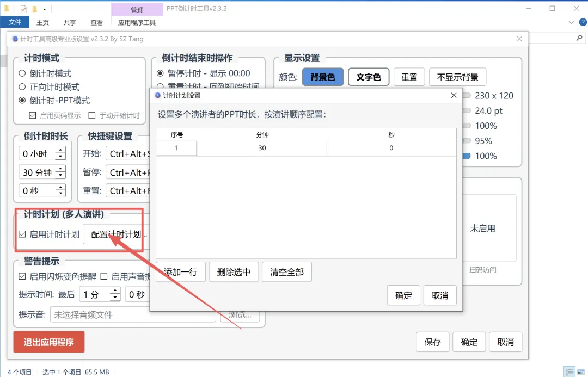Close the 计时工具高级专业版设置 window
This screenshot has width=588, height=377.
[x=519, y=39]
